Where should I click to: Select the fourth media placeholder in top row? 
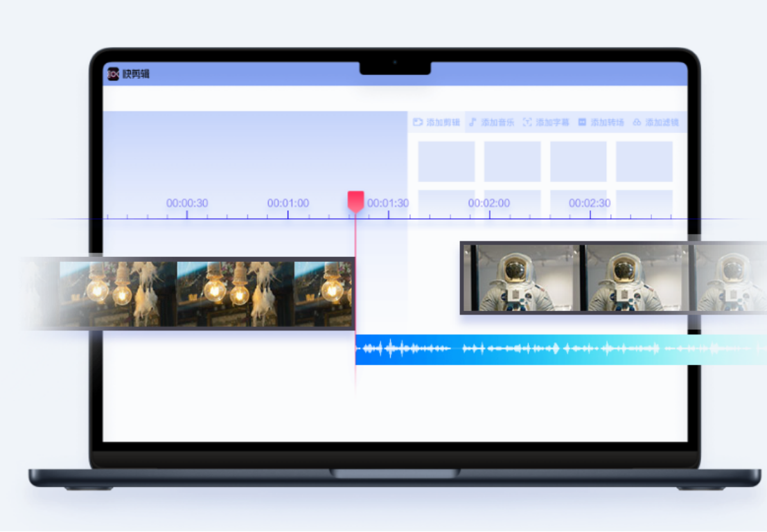[644, 161]
